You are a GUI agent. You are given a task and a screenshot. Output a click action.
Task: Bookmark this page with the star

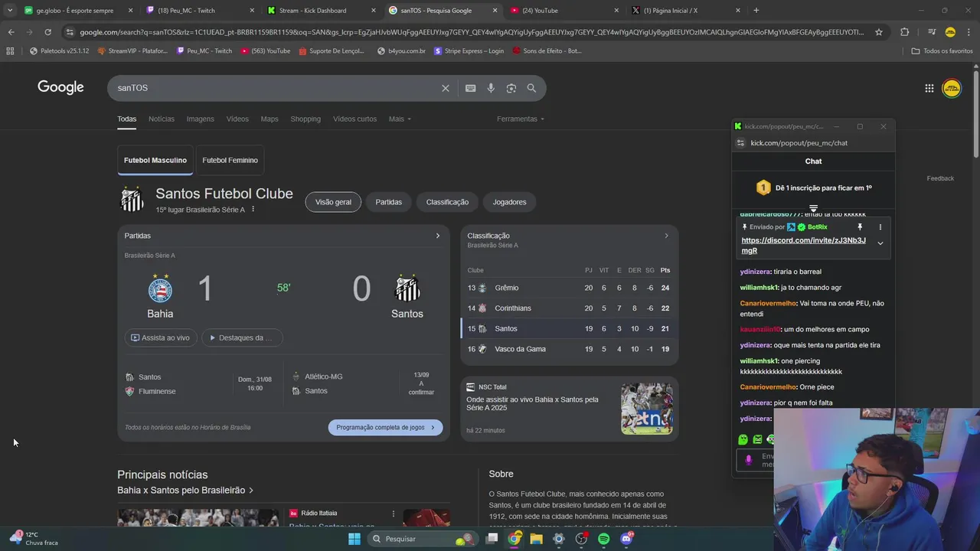click(x=879, y=32)
